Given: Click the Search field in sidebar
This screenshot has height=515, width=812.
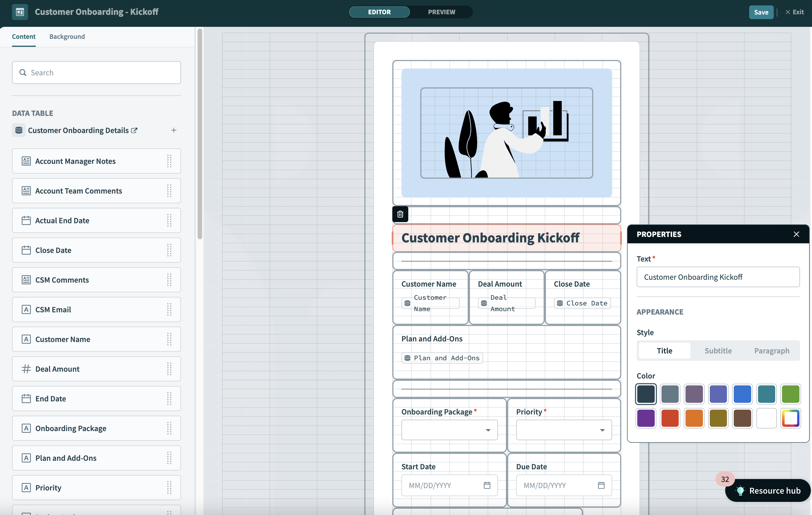Looking at the screenshot, I should point(97,73).
